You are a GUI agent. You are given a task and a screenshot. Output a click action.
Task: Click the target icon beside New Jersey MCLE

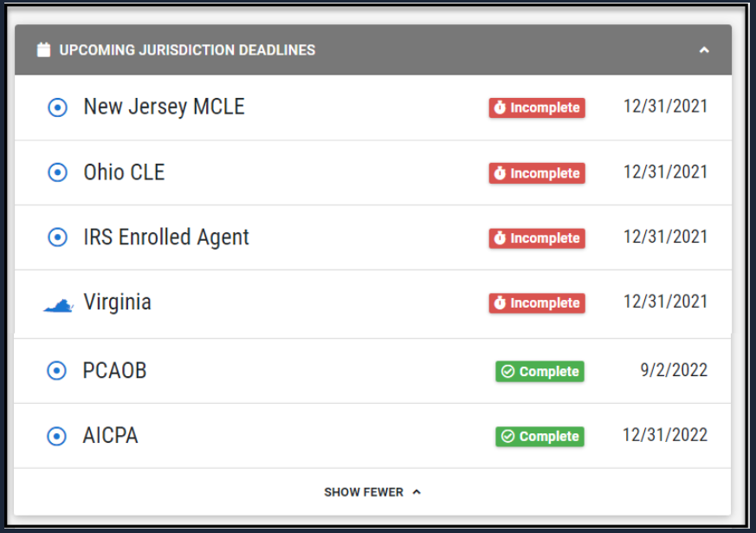click(57, 107)
